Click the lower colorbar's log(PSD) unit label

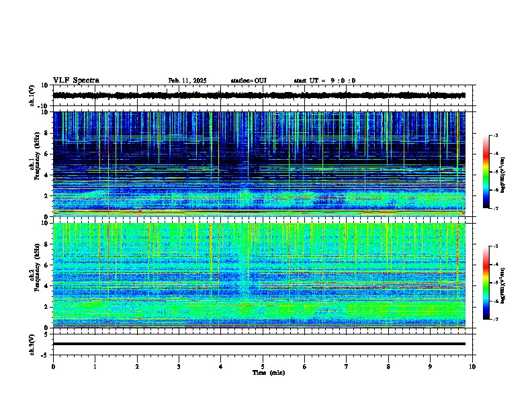point(503,285)
